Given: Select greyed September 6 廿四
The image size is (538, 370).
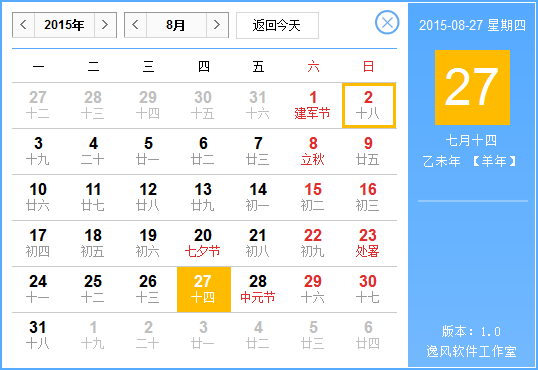Looking at the screenshot, I should pyautogui.click(x=368, y=335).
